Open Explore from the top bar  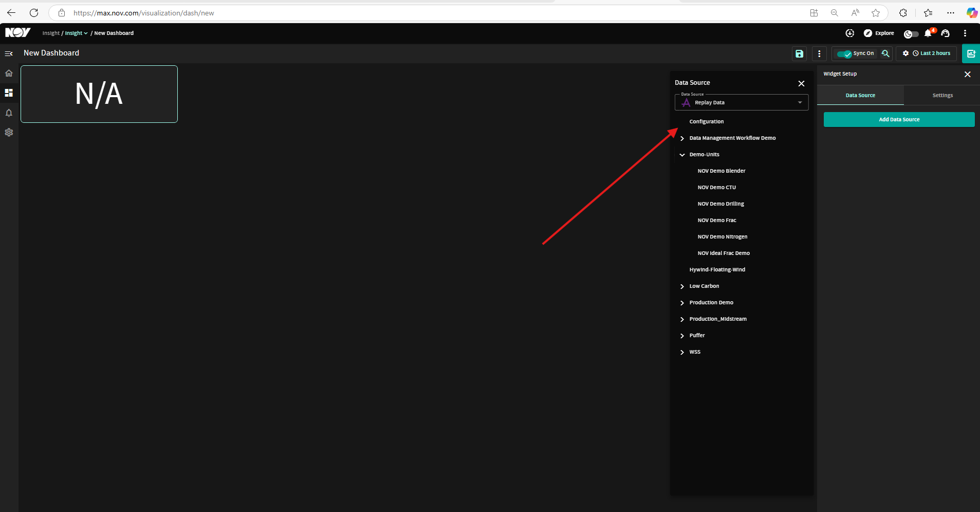pyautogui.click(x=879, y=33)
